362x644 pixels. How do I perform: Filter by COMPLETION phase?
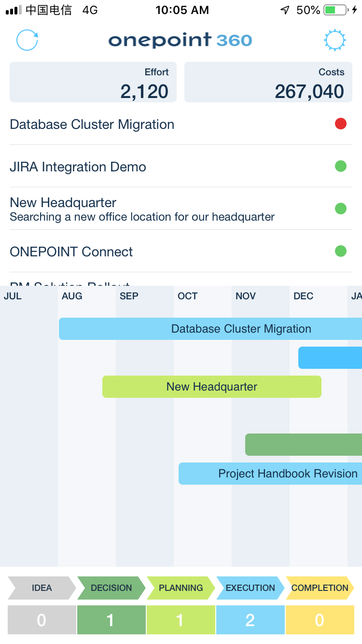click(320, 588)
